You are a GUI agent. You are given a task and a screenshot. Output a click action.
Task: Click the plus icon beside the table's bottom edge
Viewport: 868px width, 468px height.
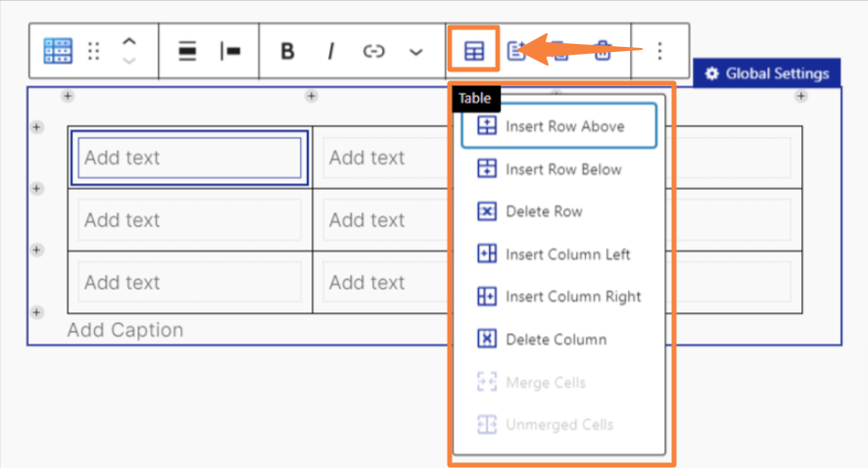pos(36,312)
